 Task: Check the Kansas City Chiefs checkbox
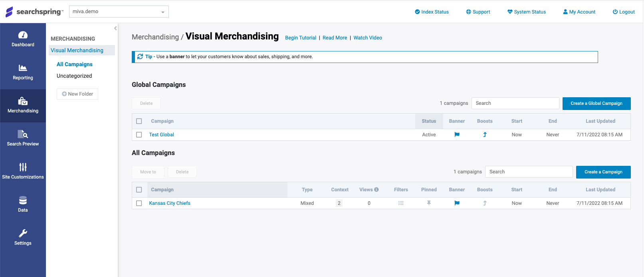click(139, 203)
